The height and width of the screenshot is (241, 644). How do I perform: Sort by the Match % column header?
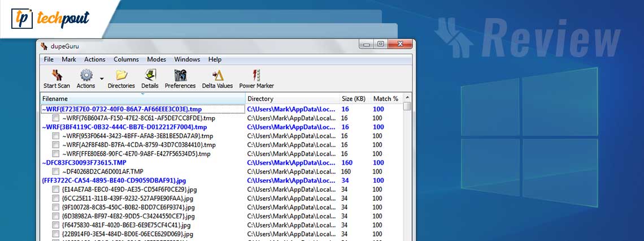[x=385, y=99]
